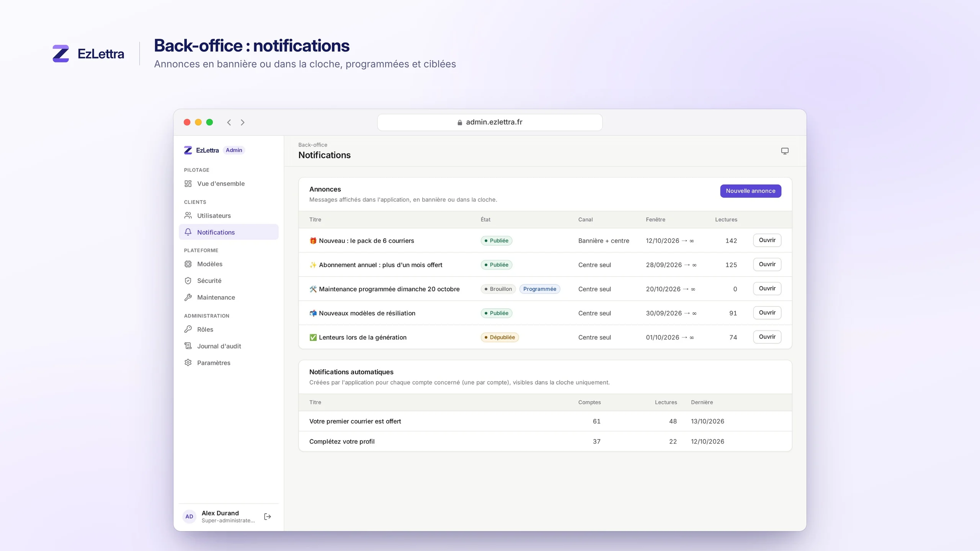Open the 'Nouveau : le pack de 6 courriers' announcement
The image size is (980, 551).
pyautogui.click(x=767, y=240)
